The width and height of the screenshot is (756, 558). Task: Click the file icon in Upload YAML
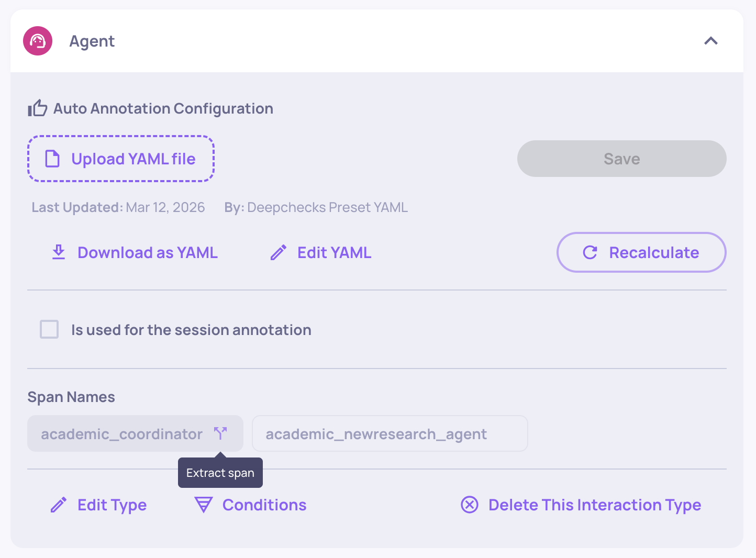pyautogui.click(x=52, y=159)
